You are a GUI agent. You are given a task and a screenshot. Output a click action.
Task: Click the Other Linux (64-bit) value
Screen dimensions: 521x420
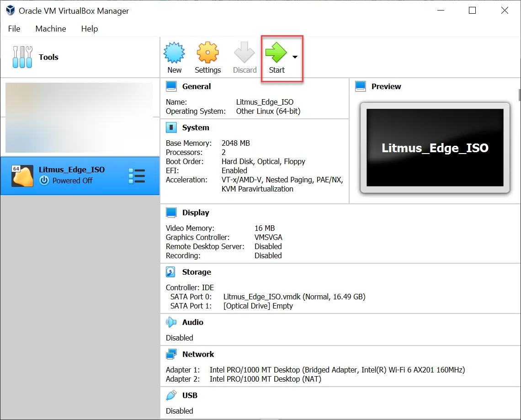[268, 112]
